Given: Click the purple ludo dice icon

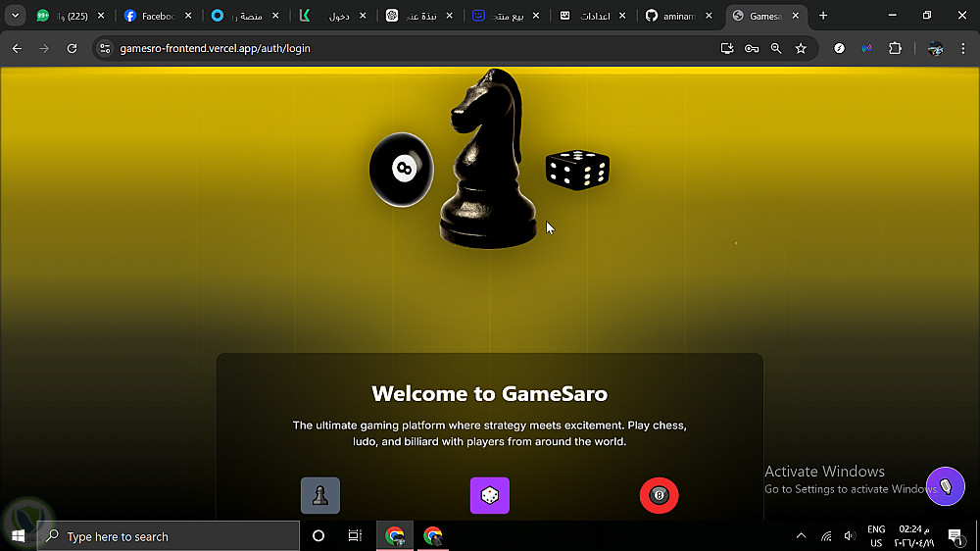Looking at the screenshot, I should (x=489, y=495).
